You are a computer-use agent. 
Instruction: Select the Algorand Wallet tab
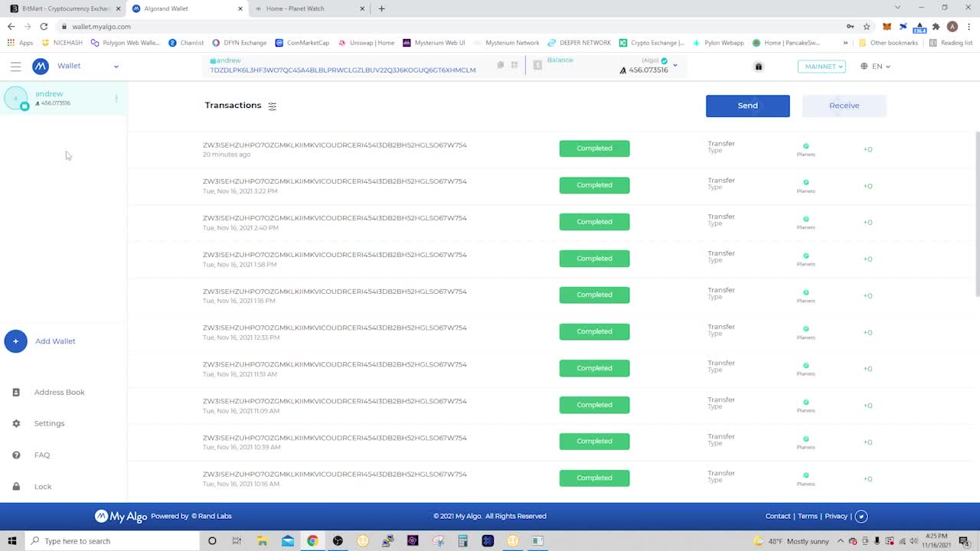[187, 8]
